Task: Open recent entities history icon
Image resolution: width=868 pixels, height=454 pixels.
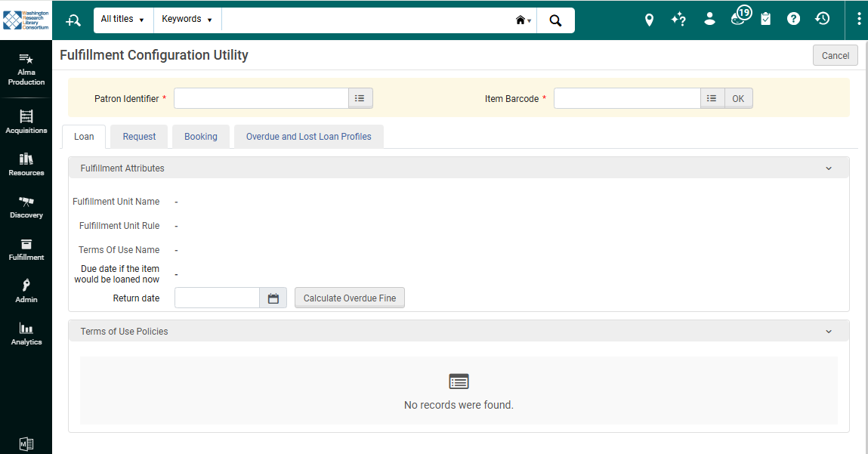Action: click(x=823, y=19)
